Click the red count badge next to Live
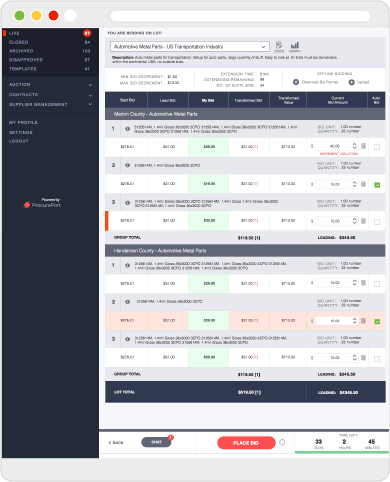Screen dimensions: 390x482 point(87,33)
